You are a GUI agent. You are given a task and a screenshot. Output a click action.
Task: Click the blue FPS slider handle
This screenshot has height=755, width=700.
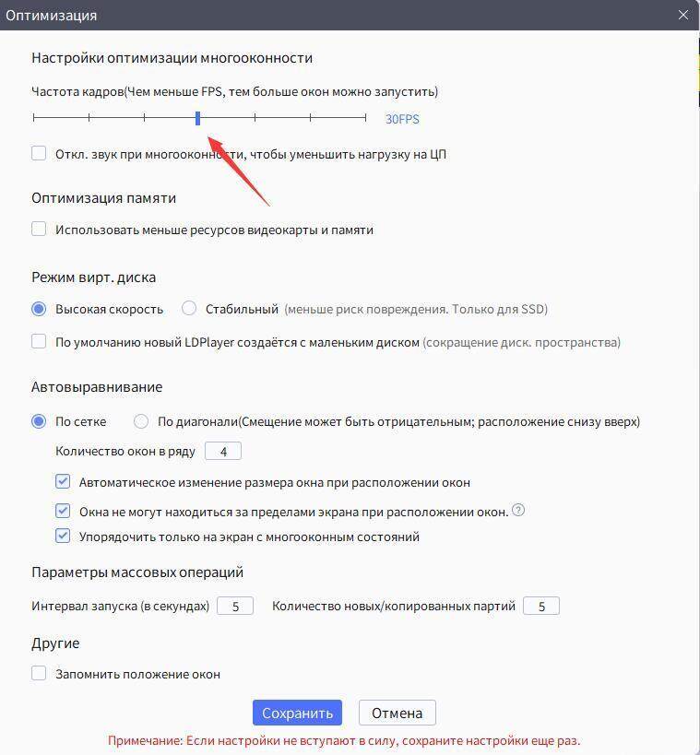198,118
